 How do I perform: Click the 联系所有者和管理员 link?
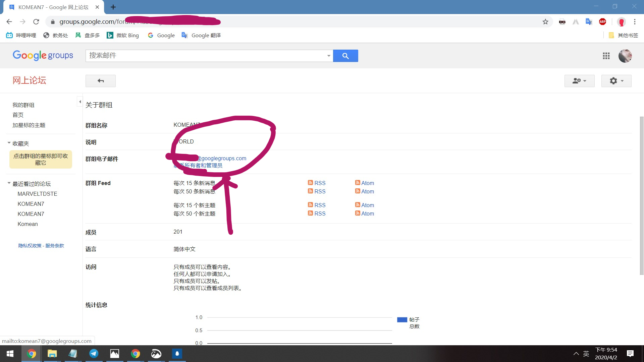[199, 165]
